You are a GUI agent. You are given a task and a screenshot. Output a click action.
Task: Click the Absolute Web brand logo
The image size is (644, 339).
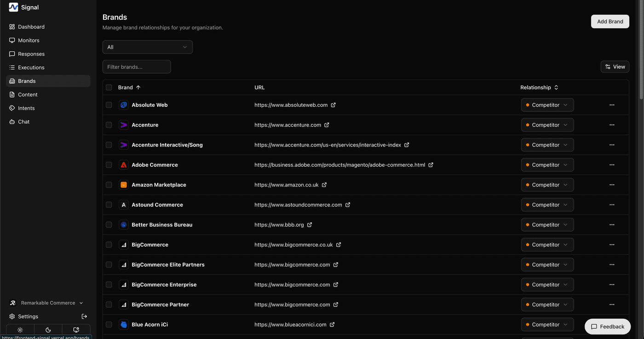(x=123, y=105)
